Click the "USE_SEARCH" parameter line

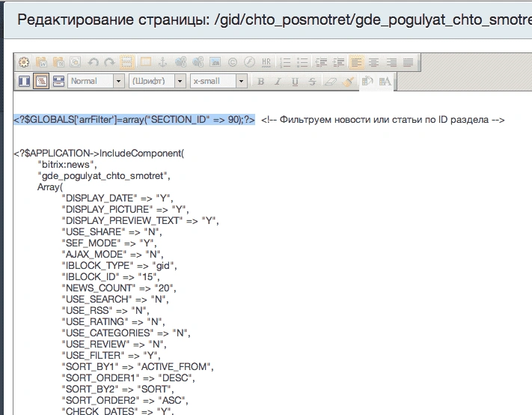[x=115, y=299]
